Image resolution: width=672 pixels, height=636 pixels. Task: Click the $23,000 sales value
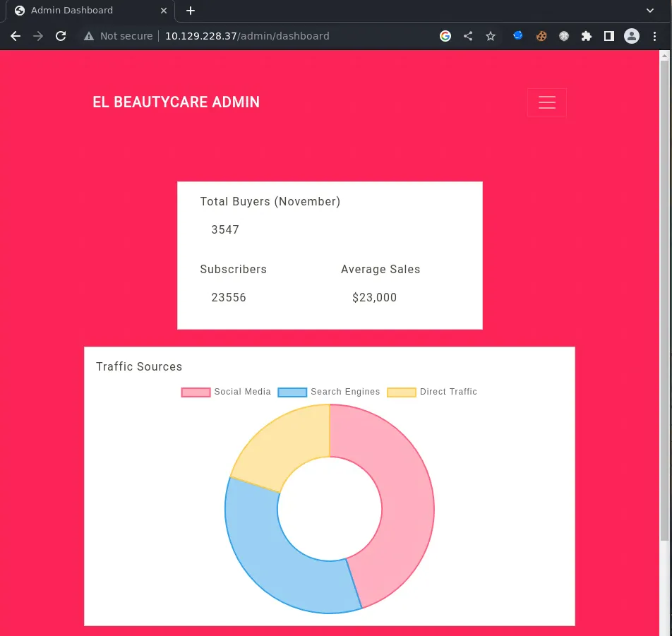click(x=374, y=297)
